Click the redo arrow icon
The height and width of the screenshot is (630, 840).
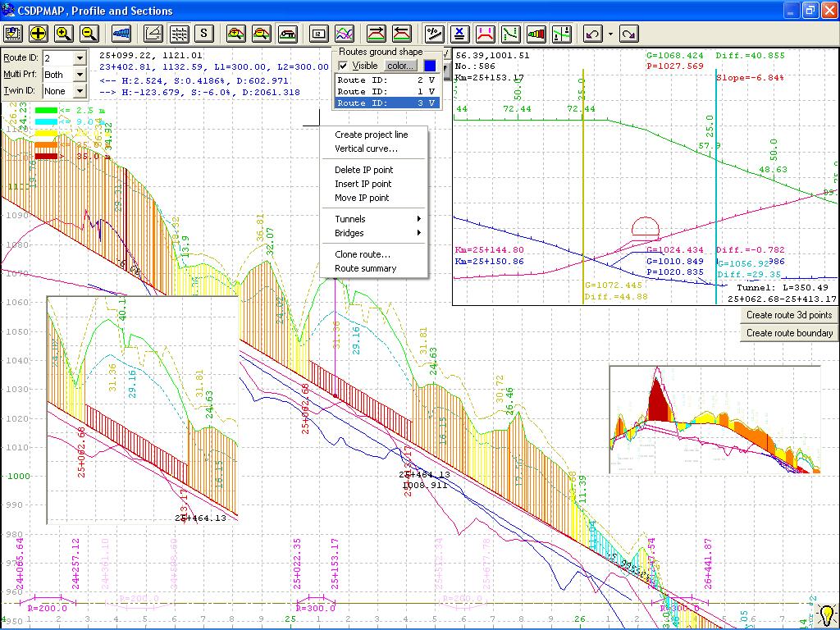[628, 34]
